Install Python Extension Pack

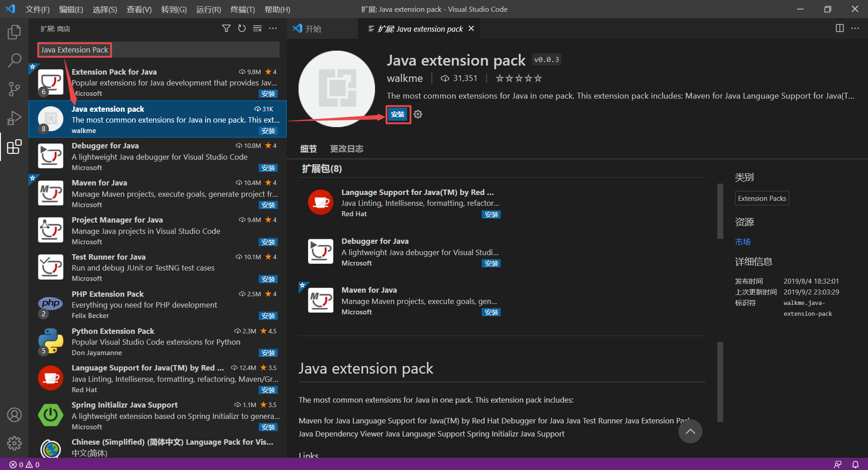point(268,353)
